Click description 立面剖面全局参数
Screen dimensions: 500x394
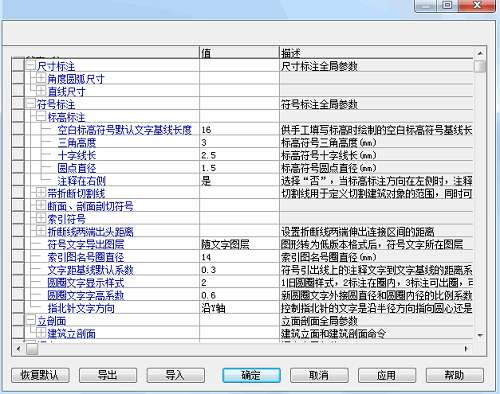click(x=319, y=321)
